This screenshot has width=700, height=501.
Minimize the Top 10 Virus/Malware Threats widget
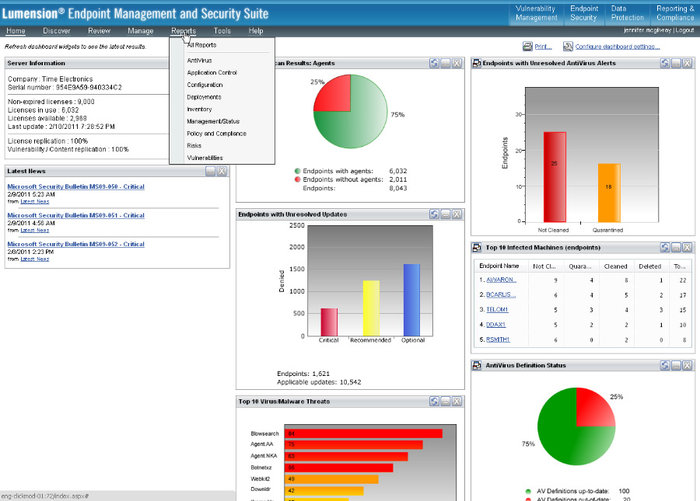click(x=446, y=401)
